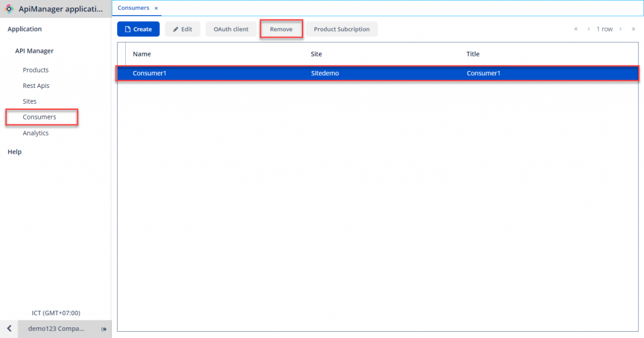Screen dimensions: 644x338
Task: Open Products in the sidebar
Action: point(36,70)
